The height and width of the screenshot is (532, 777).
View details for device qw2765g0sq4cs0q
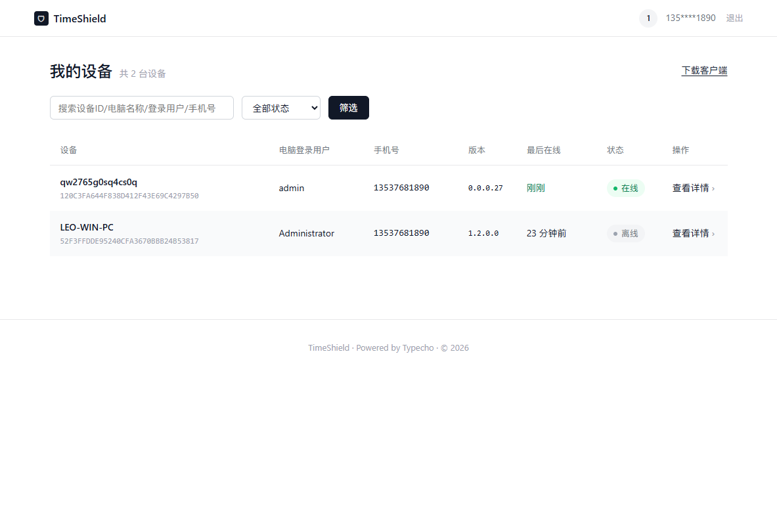point(693,188)
